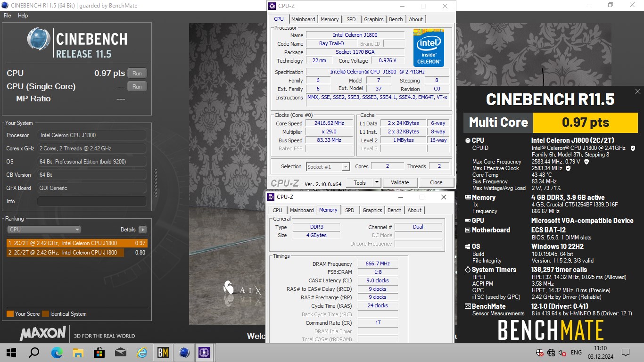Click Cinebench sphere logo in left panel
The width and height of the screenshot is (644, 362).
coord(39,39)
